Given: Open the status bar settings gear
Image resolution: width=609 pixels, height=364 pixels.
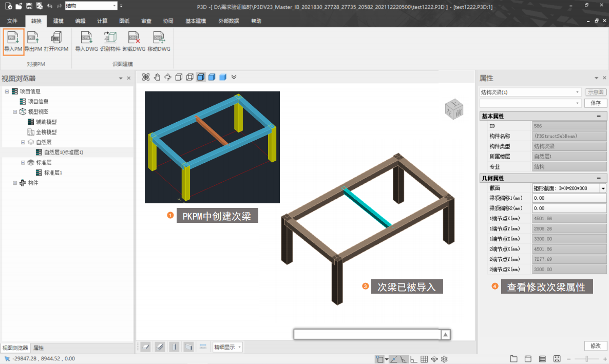Looking at the screenshot, I should pos(445,359).
